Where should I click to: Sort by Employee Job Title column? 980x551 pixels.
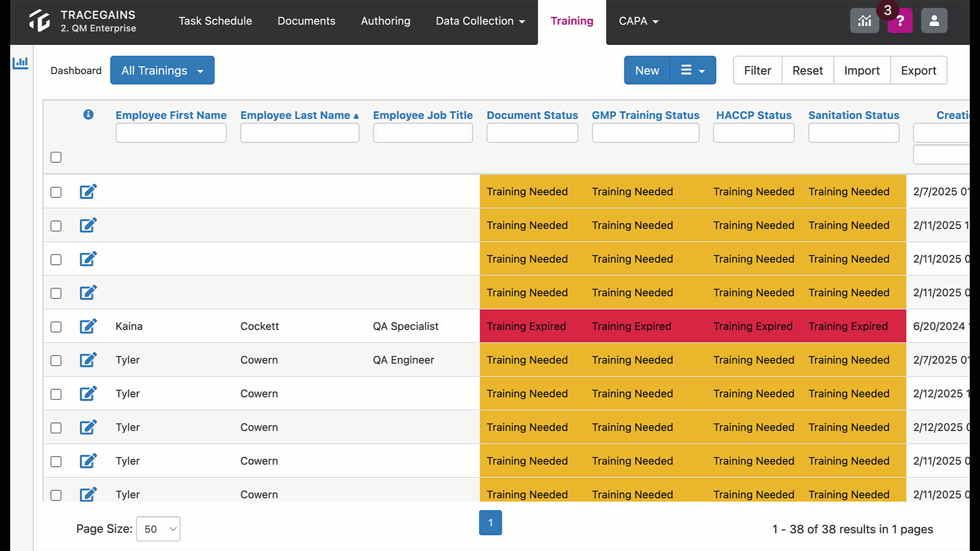pos(423,115)
